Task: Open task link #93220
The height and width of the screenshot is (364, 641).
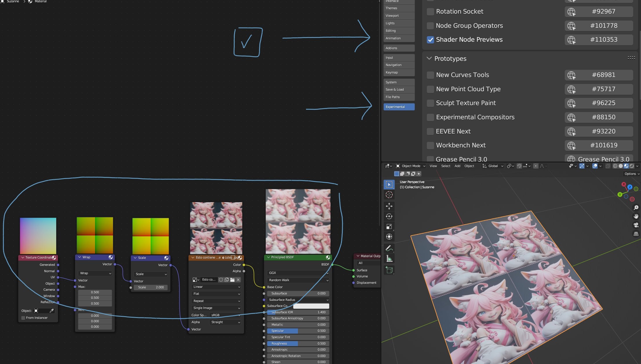Action: pyautogui.click(x=599, y=131)
